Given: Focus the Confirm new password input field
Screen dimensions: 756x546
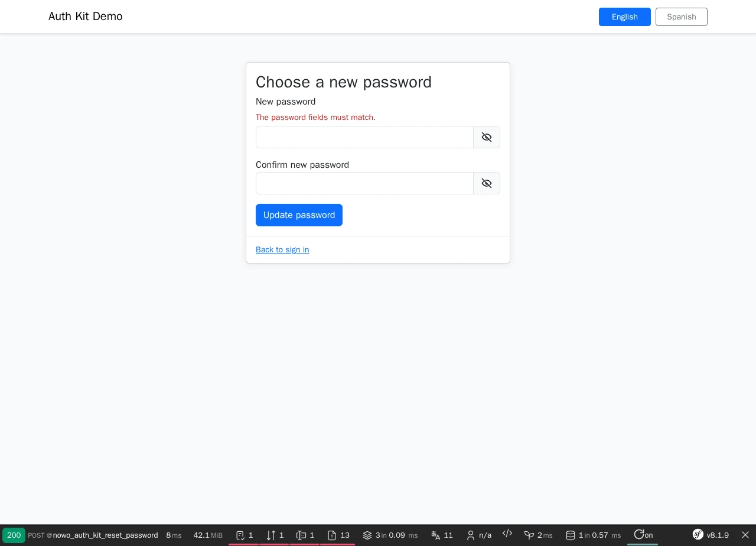Looking at the screenshot, I should point(364,183).
